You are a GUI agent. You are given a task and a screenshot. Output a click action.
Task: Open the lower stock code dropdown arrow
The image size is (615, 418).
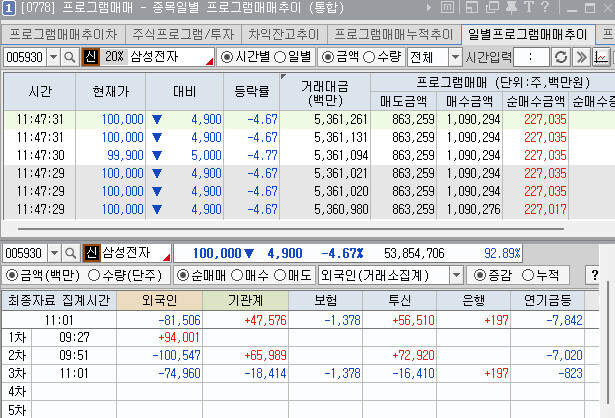(x=54, y=253)
